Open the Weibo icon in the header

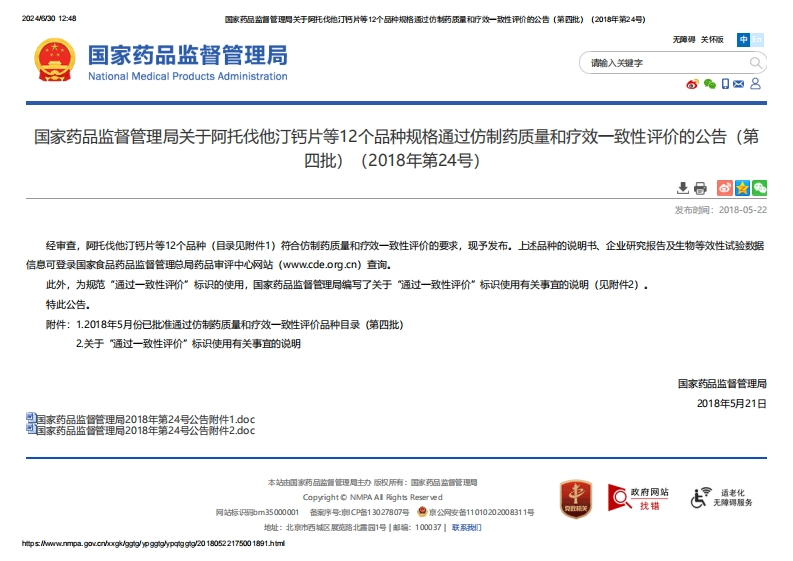tap(691, 85)
